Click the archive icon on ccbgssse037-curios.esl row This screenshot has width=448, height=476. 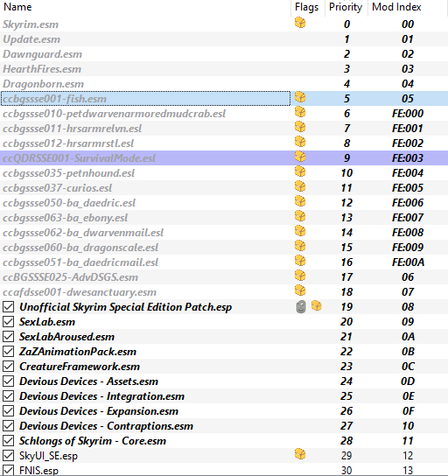pyautogui.click(x=300, y=186)
